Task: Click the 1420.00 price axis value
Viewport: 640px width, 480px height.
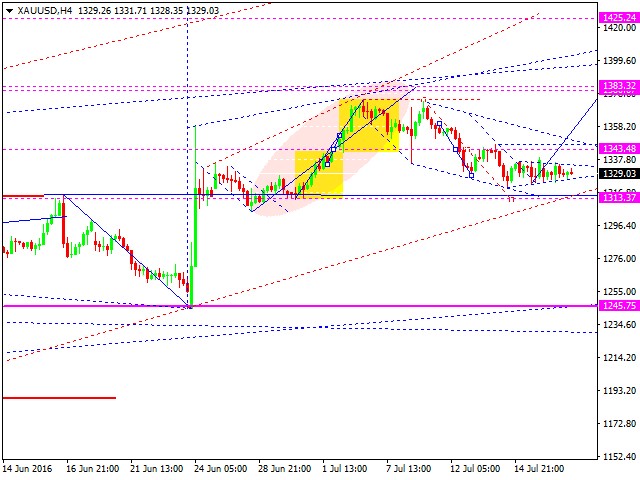Action: pyautogui.click(x=619, y=28)
